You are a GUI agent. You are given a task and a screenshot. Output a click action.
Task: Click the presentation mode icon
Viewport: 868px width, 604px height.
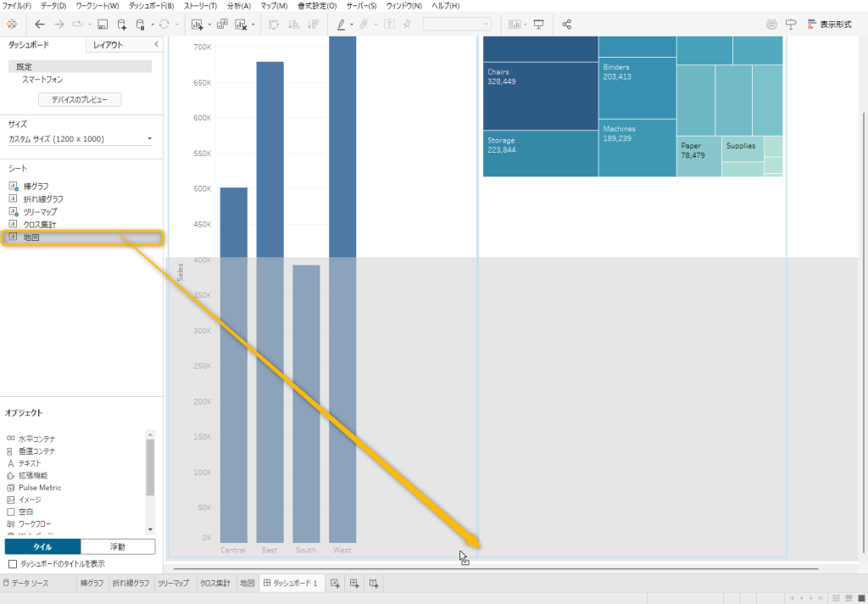[x=538, y=25]
